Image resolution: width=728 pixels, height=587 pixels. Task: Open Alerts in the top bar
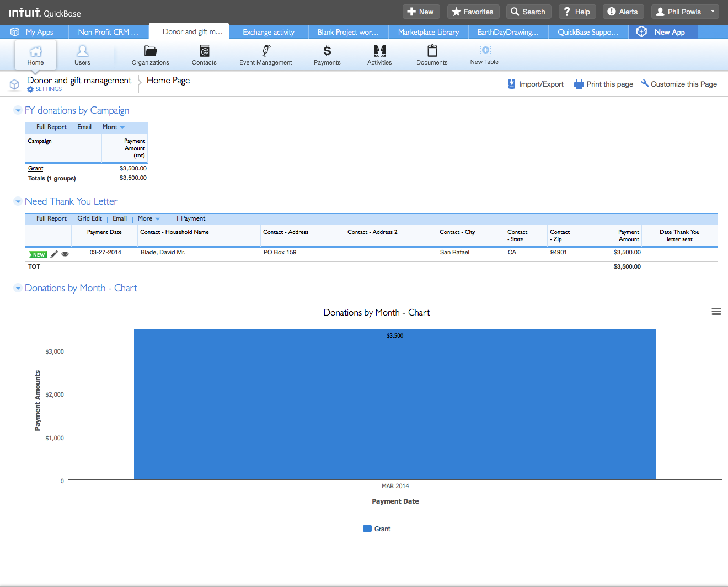tap(623, 12)
